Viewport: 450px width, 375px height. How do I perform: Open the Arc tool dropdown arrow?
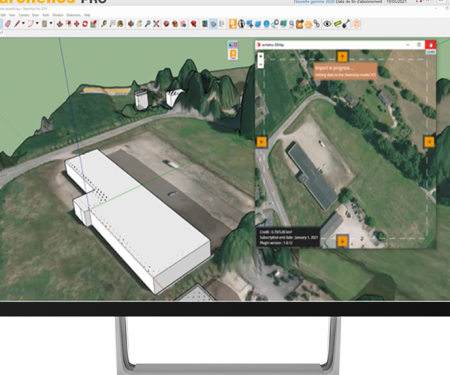coord(37,24)
